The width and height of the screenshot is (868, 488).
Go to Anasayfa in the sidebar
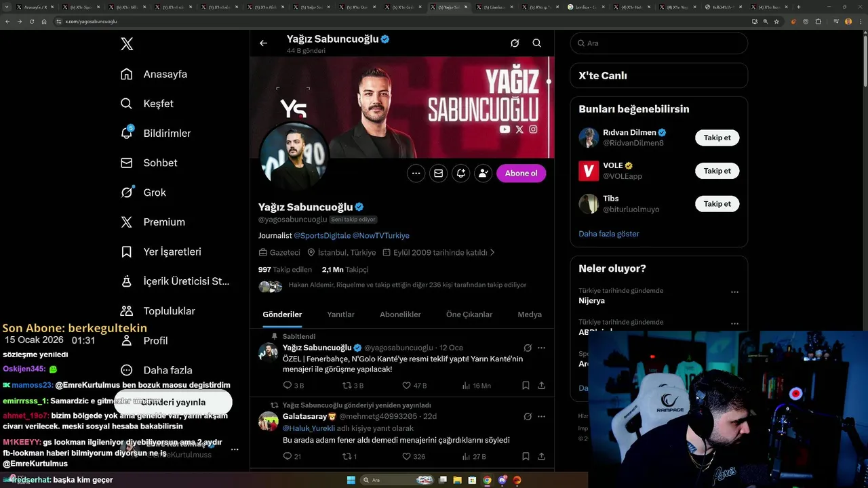click(x=153, y=74)
